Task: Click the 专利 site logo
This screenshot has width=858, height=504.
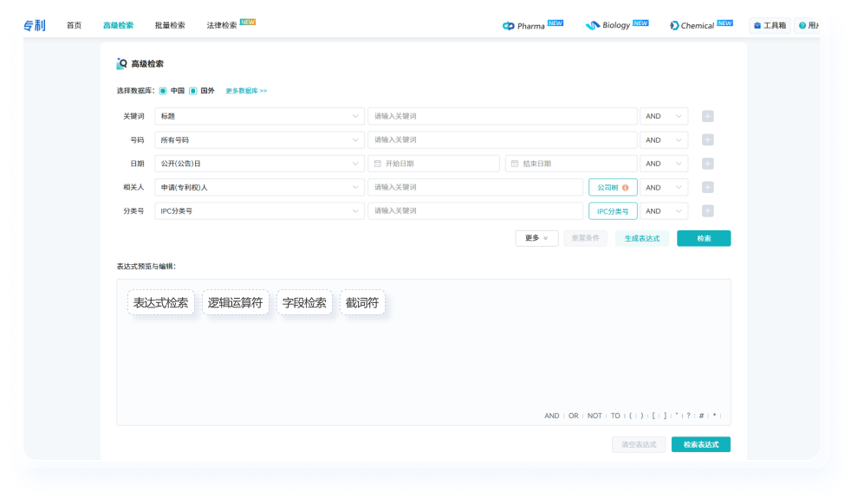Action: coord(35,25)
